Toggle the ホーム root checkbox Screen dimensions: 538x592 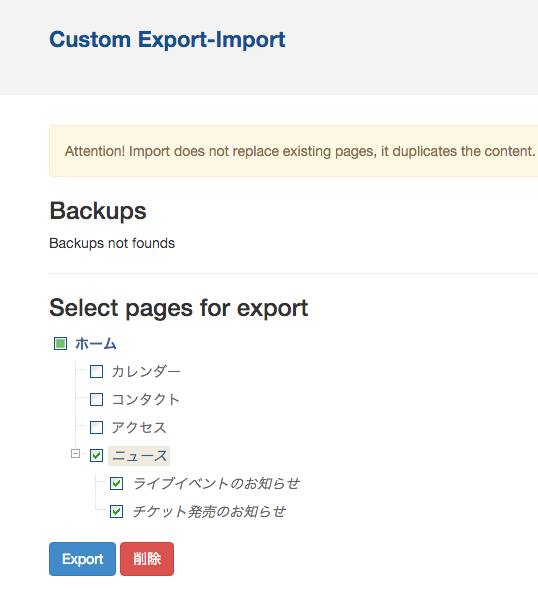click(x=60, y=344)
